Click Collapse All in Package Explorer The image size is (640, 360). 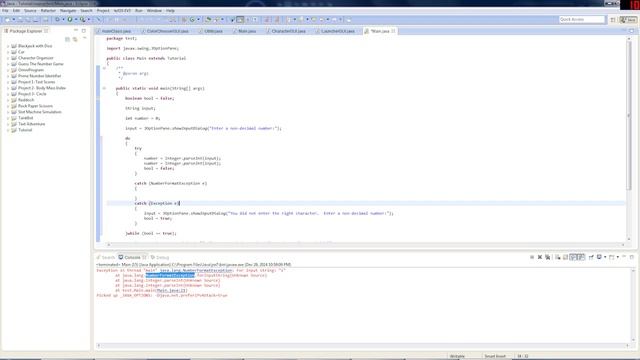point(67,39)
